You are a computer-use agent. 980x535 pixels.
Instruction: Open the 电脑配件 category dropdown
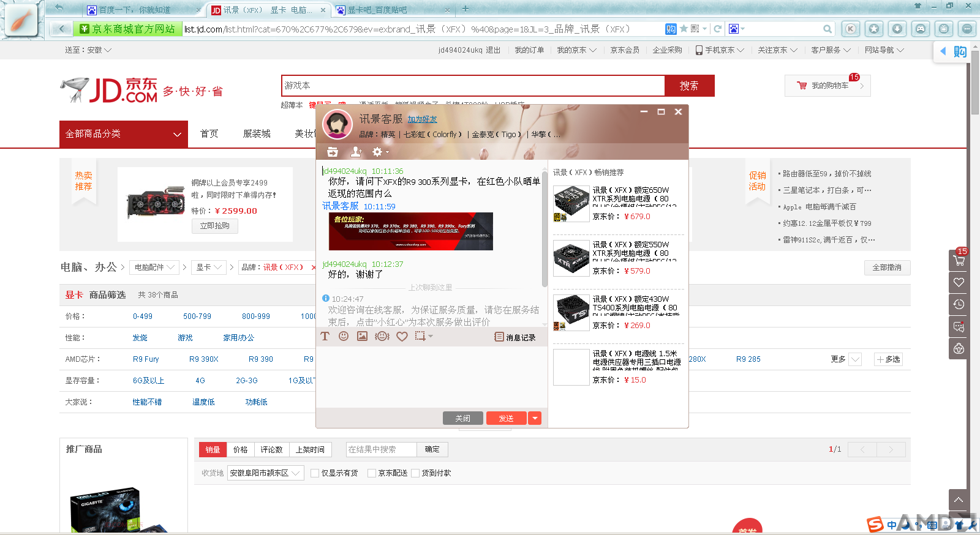[154, 267]
